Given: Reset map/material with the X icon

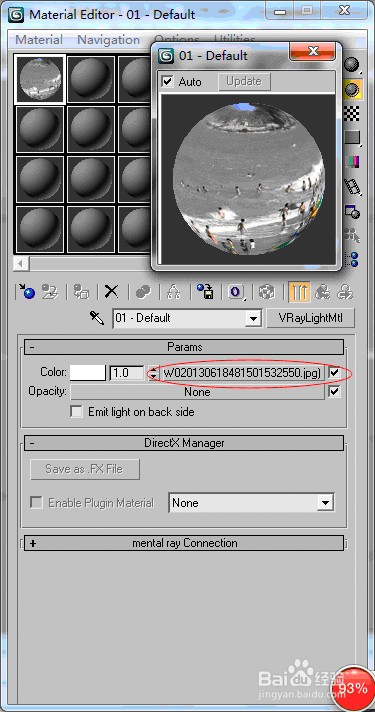Looking at the screenshot, I should point(111,291).
